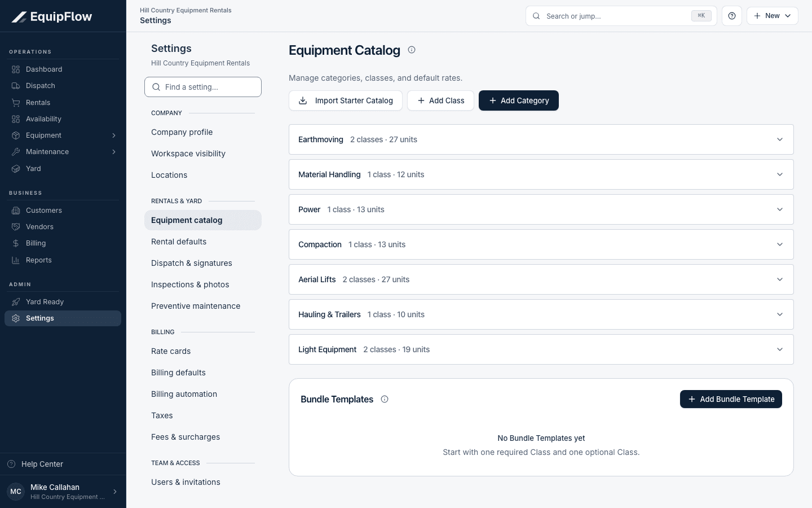812x508 pixels.
Task: Expand the Material Handling category
Action: tap(541, 174)
